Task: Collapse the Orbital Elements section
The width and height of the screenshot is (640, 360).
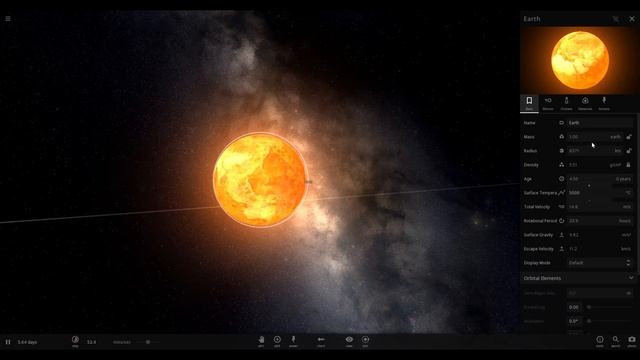Action: click(x=578, y=278)
